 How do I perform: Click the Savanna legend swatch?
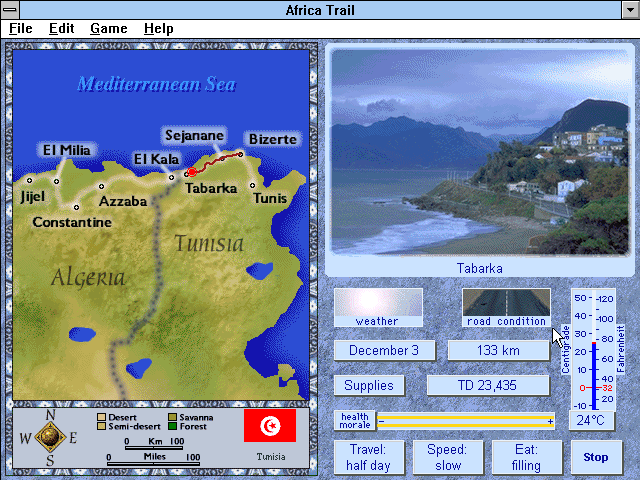pos(172,417)
